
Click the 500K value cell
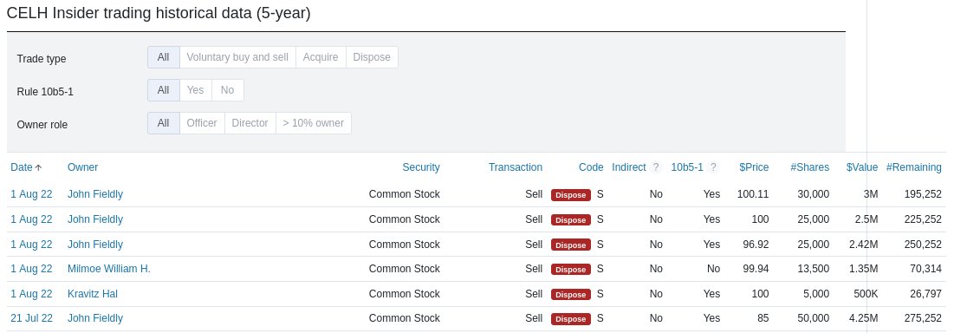click(866, 294)
